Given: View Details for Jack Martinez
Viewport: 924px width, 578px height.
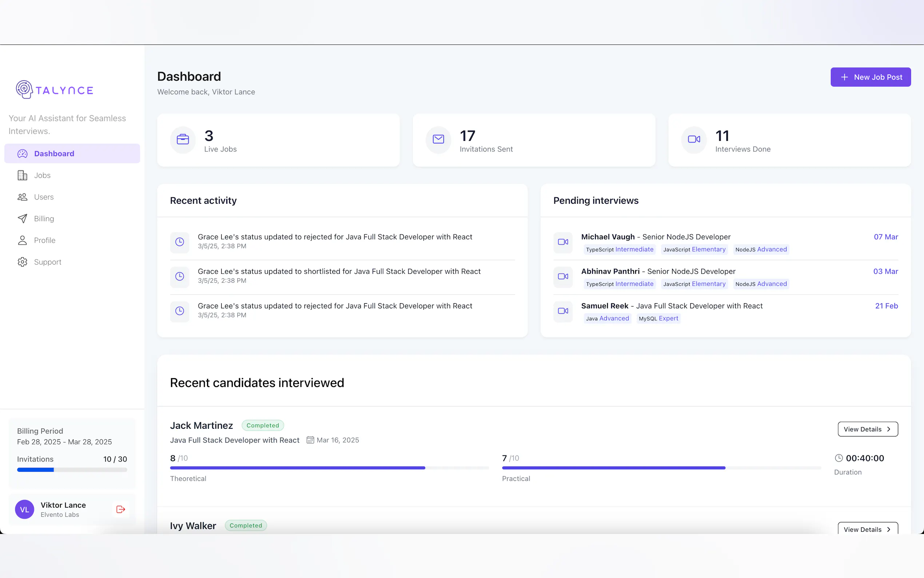Looking at the screenshot, I should coord(867,429).
